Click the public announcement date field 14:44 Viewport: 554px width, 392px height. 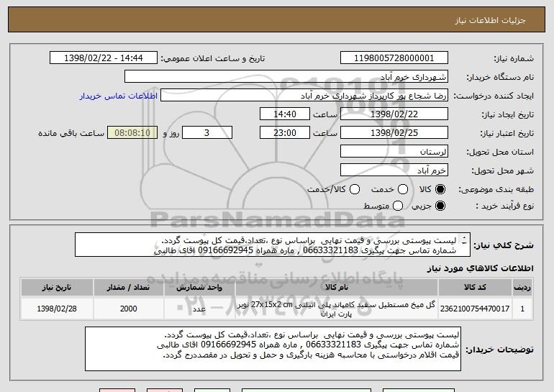(104, 58)
